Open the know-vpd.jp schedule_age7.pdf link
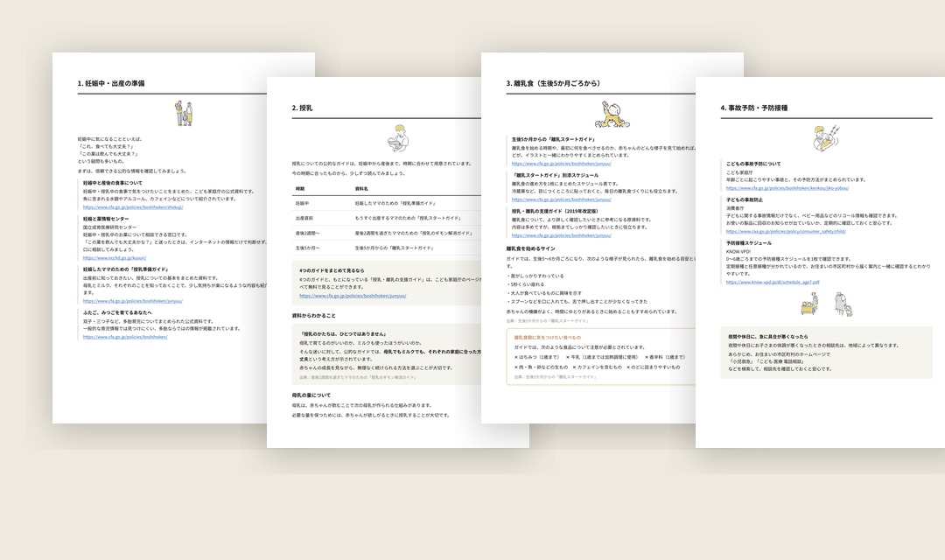 tap(773, 282)
